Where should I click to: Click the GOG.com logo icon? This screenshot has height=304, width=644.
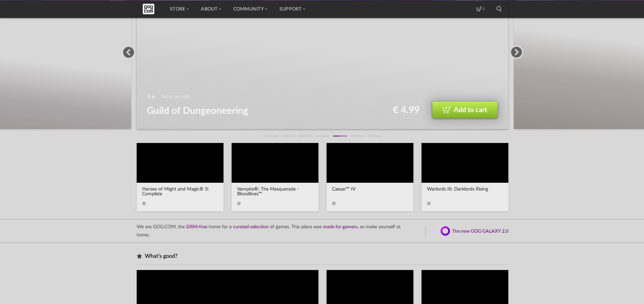point(149,9)
